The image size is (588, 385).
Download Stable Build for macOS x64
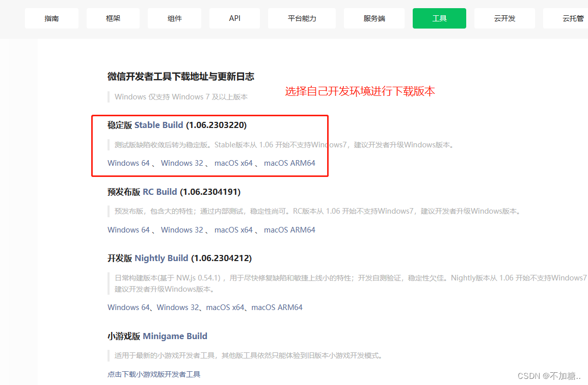point(233,163)
